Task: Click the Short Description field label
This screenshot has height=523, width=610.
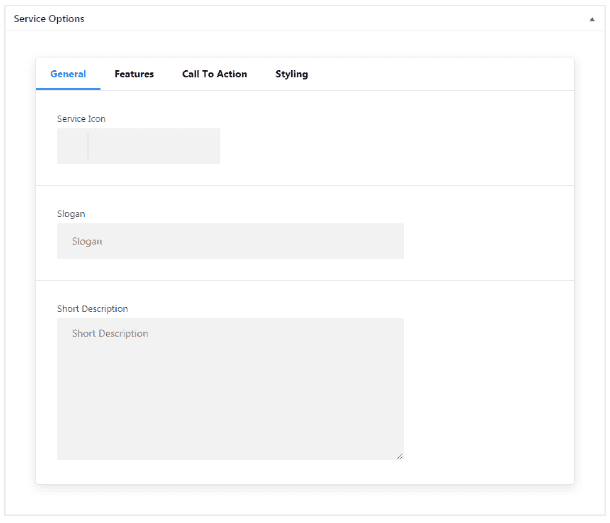Action: [92, 309]
